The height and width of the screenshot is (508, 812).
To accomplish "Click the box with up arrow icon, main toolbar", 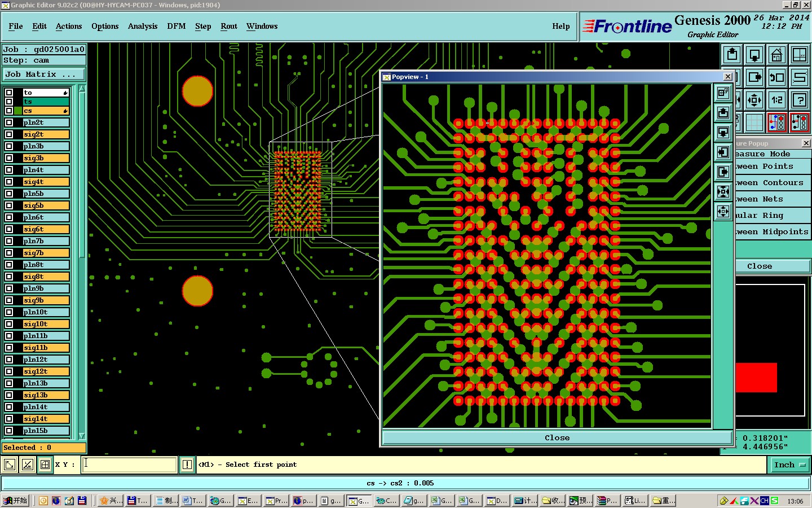I will click(732, 55).
